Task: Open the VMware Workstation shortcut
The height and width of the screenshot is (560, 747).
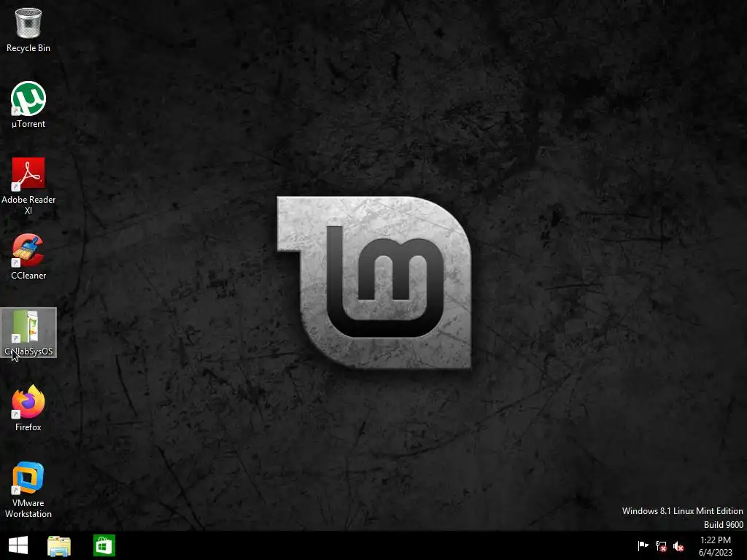Action: (28, 489)
